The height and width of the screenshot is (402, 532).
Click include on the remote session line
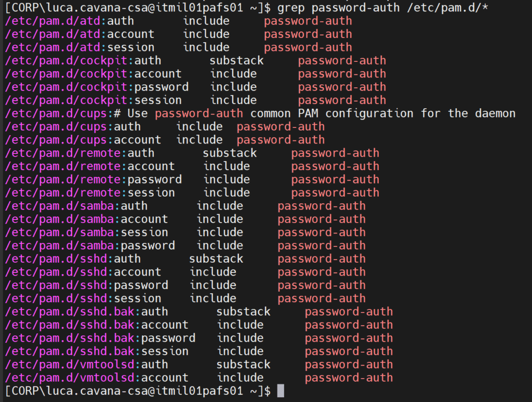pyautogui.click(x=227, y=193)
